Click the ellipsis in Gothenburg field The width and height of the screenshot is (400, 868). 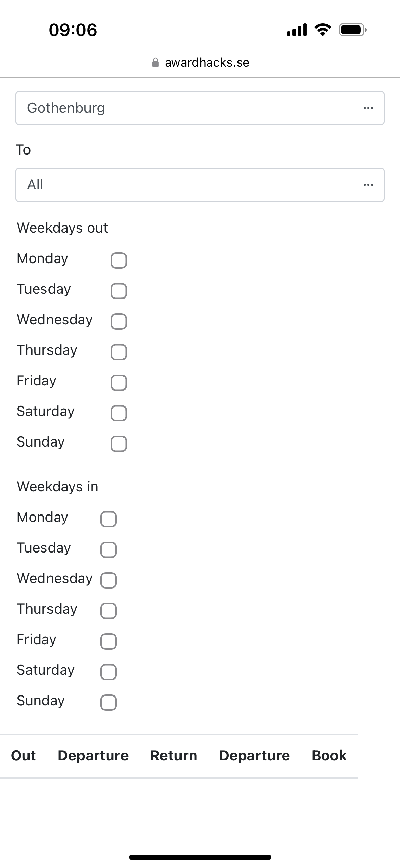coord(368,108)
